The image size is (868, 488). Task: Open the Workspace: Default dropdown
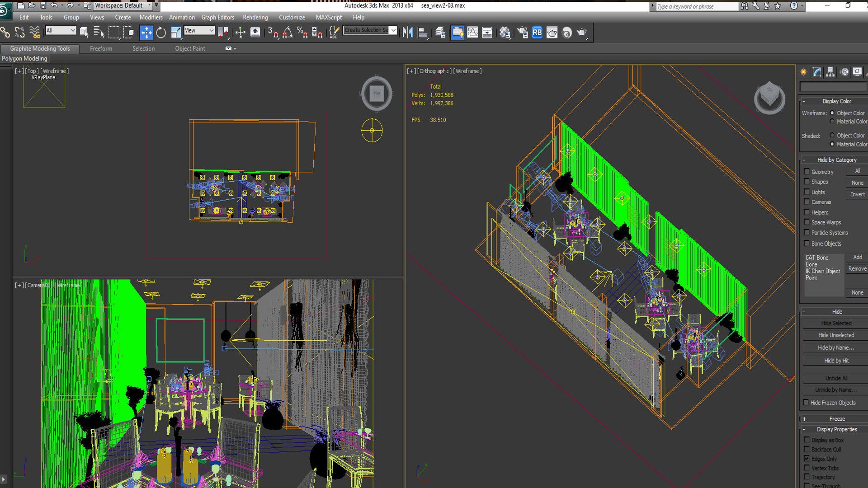point(123,5)
